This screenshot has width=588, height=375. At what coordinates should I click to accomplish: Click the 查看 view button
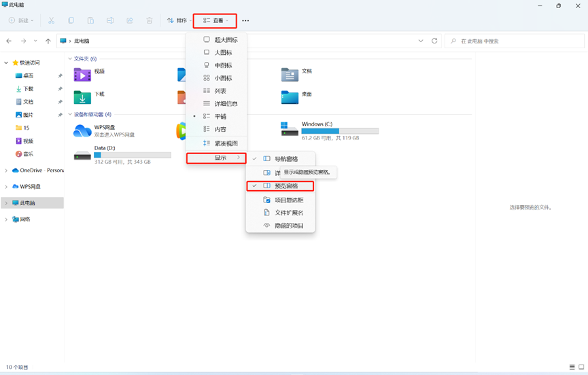pos(215,21)
